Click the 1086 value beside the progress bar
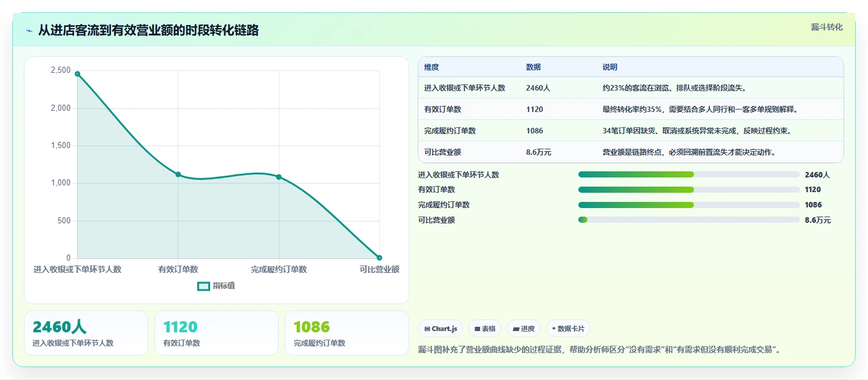Viewport: 868px width, 380px height. click(813, 205)
